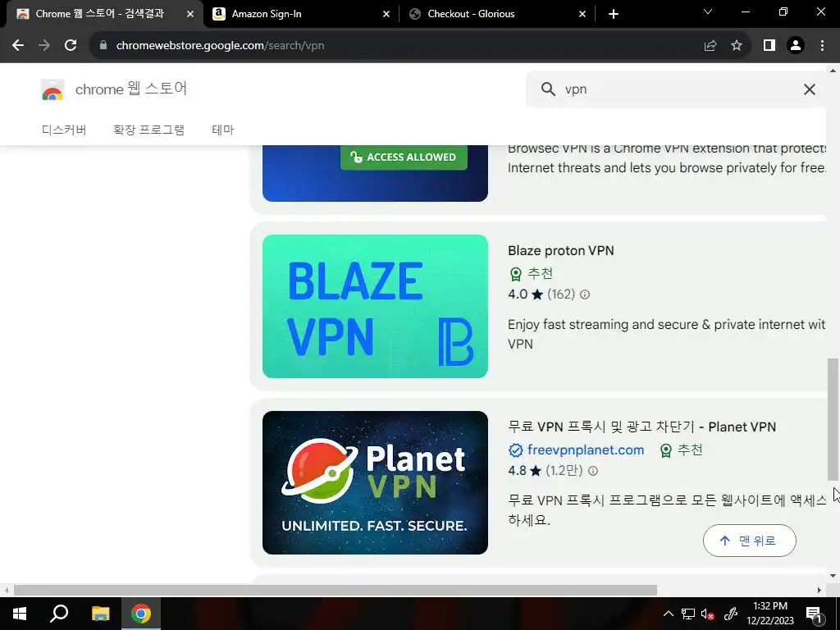Click the search magnifier icon in store
The height and width of the screenshot is (630, 840).
[x=548, y=89]
